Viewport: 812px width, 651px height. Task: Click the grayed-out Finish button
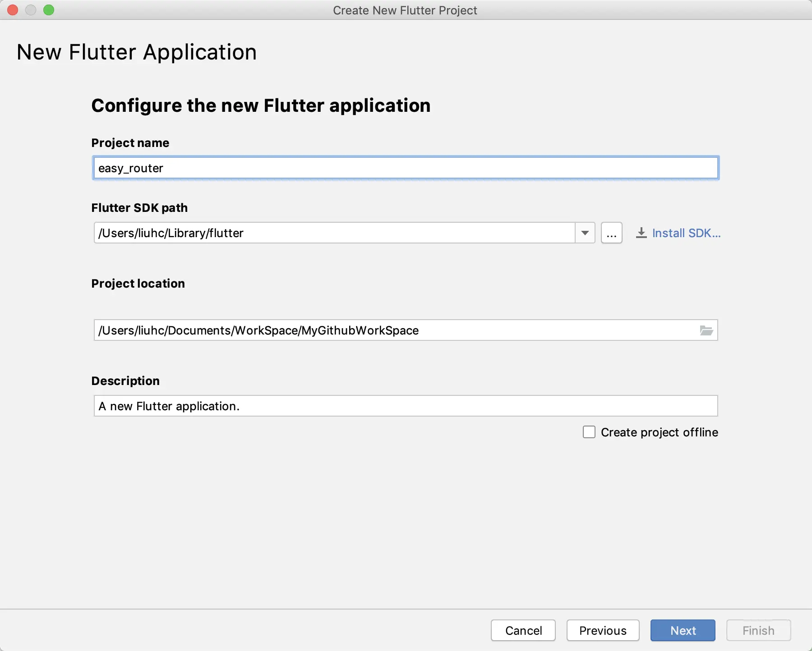pos(758,630)
